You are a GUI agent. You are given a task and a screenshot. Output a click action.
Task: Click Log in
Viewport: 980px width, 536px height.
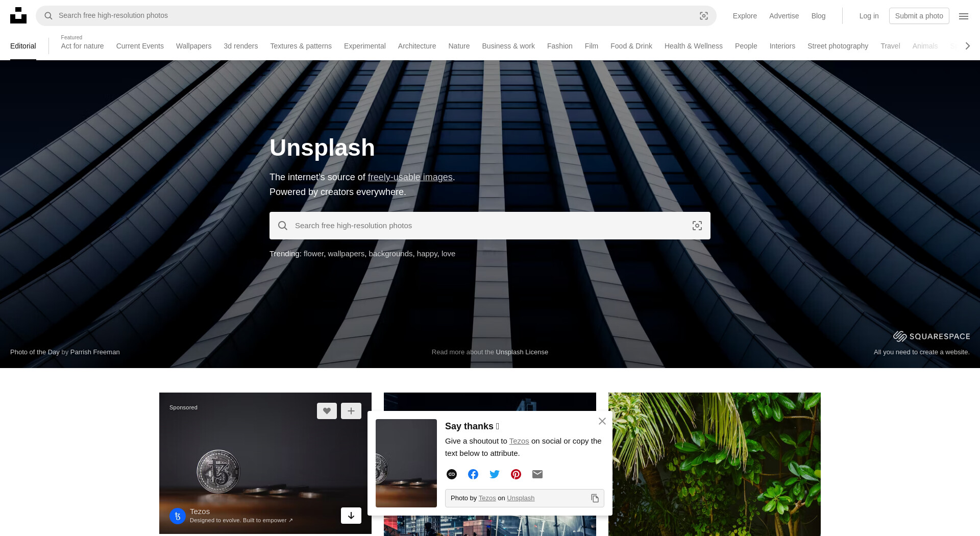[x=869, y=16]
